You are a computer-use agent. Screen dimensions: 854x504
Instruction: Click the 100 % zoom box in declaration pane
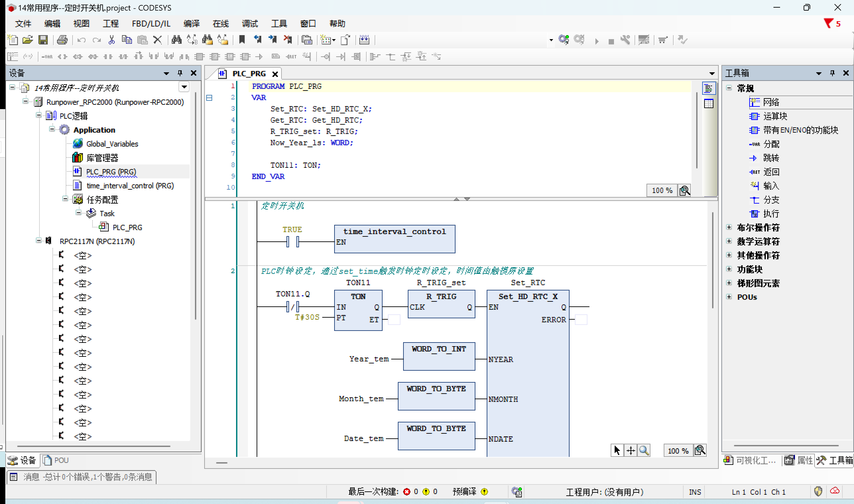coord(662,191)
